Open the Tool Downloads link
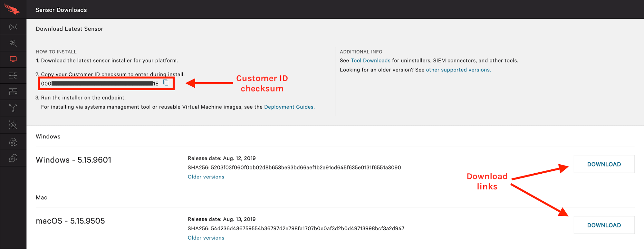 pos(370,61)
